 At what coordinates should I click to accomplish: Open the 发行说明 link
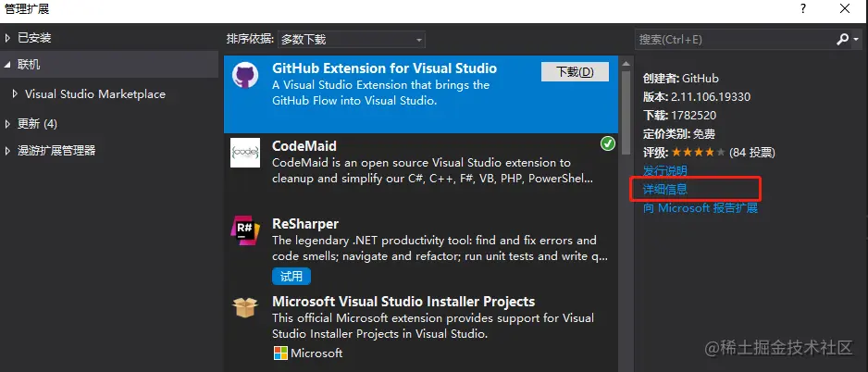point(665,171)
